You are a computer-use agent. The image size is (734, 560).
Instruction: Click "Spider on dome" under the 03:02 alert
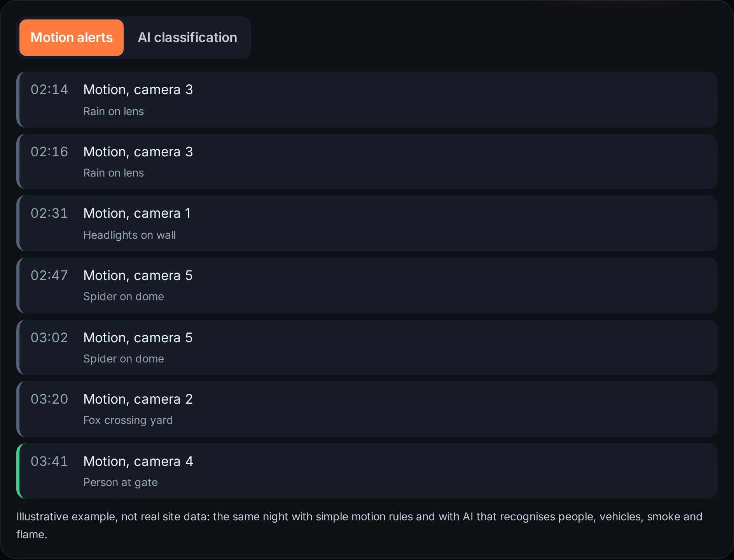click(124, 359)
